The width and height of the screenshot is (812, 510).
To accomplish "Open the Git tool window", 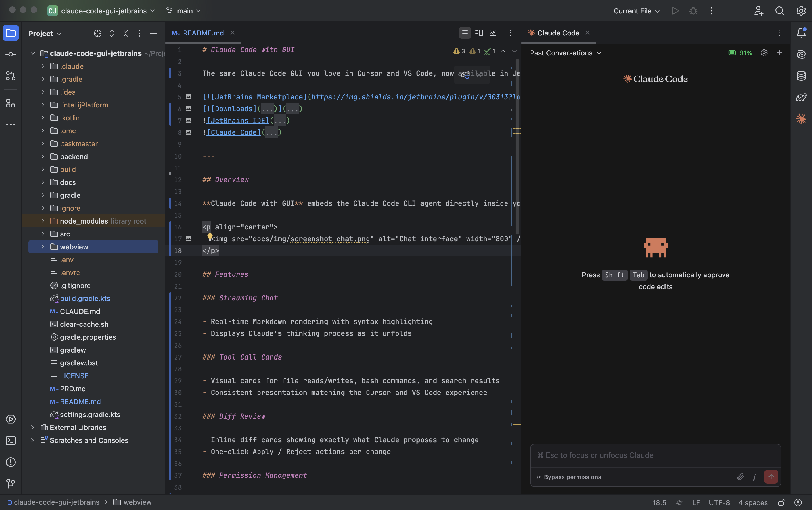I will pos(11,483).
